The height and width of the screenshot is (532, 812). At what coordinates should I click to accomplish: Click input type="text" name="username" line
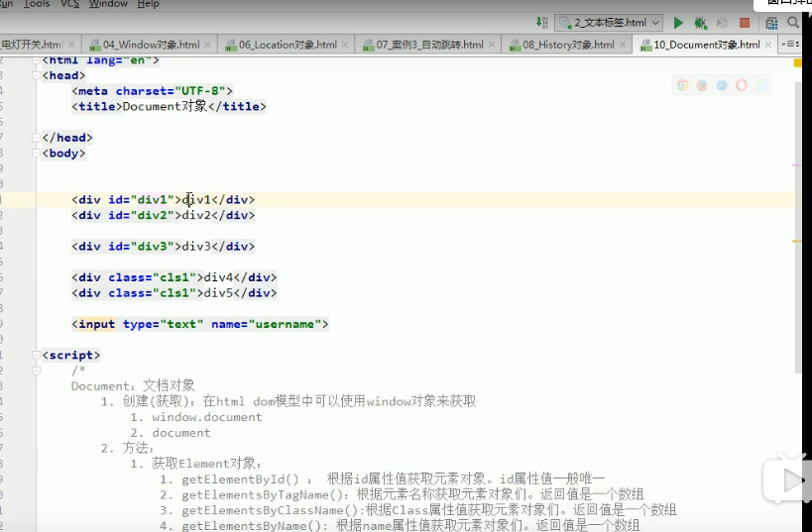point(200,324)
